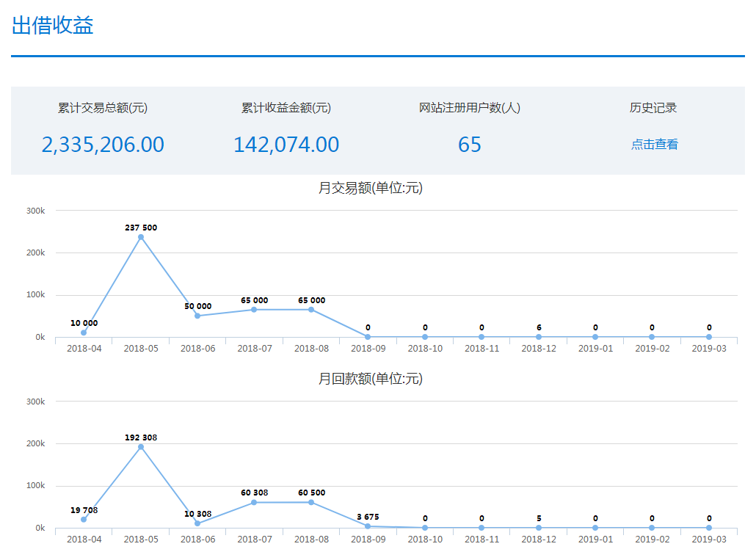Screen dimensions: 756x552
Task: Select the 60 308 repayment data point
Action: click(x=254, y=502)
